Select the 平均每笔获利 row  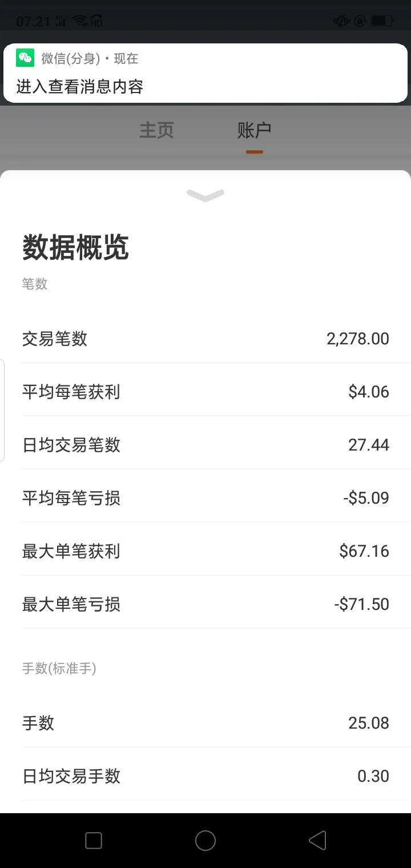tap(205, 392)
